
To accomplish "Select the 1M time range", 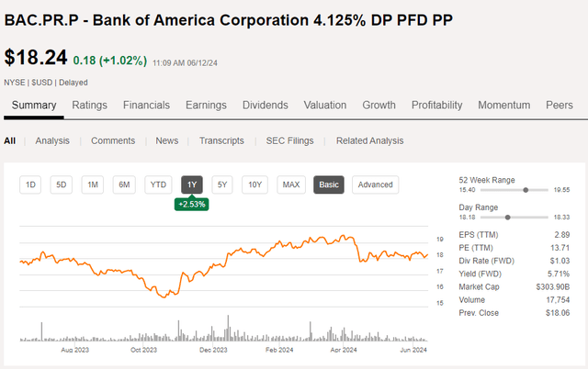I will [x=93, y=184].
